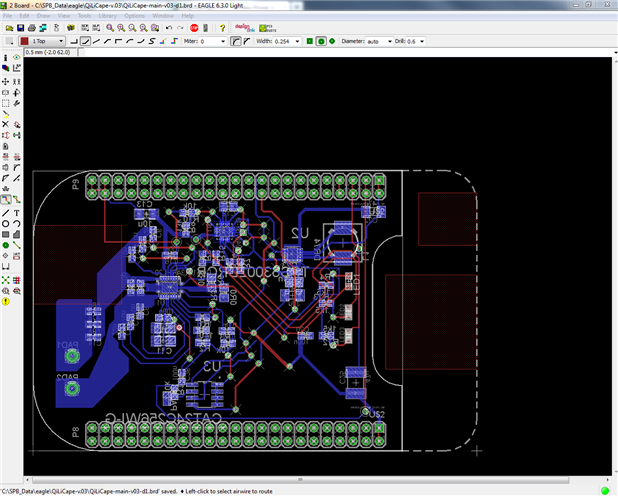Toggle the round via shape option

[x=322, y=41]
